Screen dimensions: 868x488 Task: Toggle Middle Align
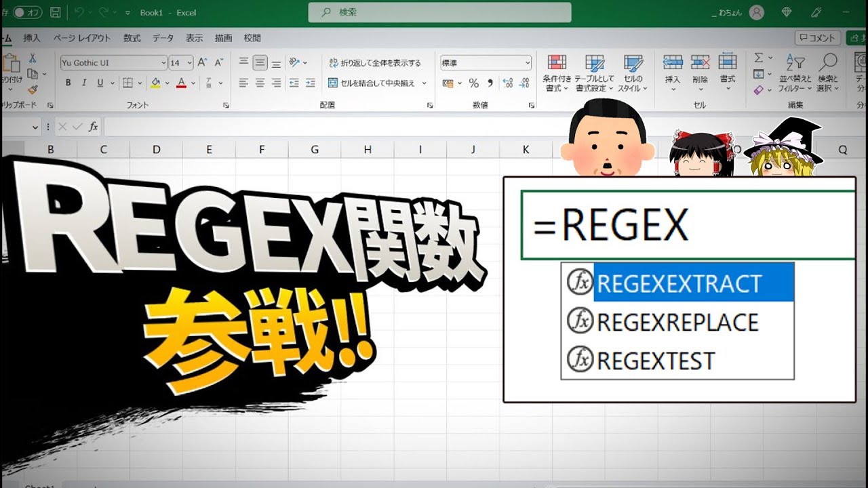tap(260, 62)
